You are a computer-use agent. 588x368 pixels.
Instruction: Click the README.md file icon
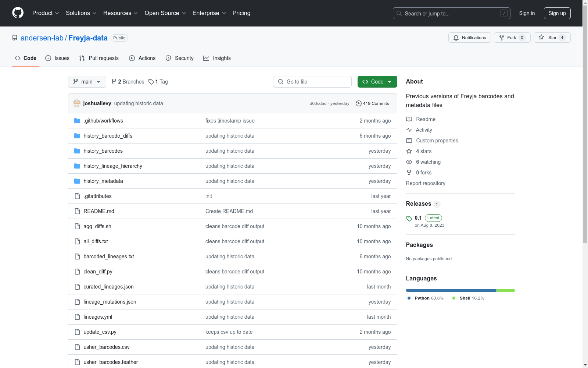[77, 211]
